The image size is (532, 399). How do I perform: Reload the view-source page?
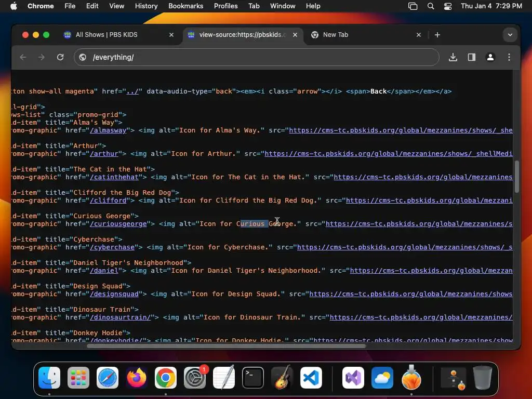pos(60,57)
